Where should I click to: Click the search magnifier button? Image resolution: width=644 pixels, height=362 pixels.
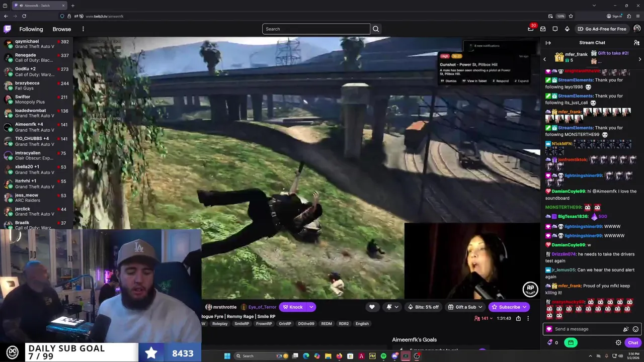(376, 29)
